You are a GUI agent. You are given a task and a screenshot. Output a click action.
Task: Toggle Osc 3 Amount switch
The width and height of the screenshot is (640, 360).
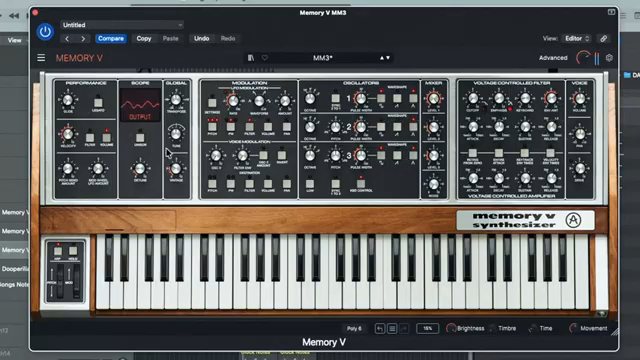click(x=263, y=155)
